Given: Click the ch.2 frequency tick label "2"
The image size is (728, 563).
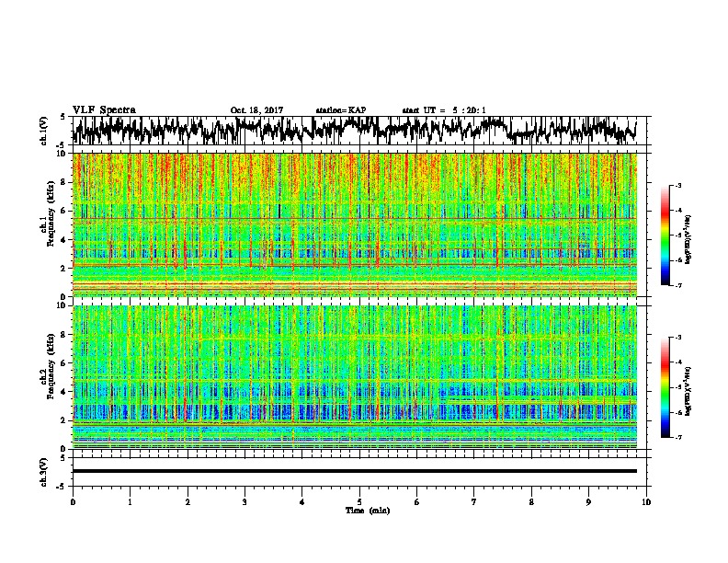Looking at the screenshot, I should point(64,420).
